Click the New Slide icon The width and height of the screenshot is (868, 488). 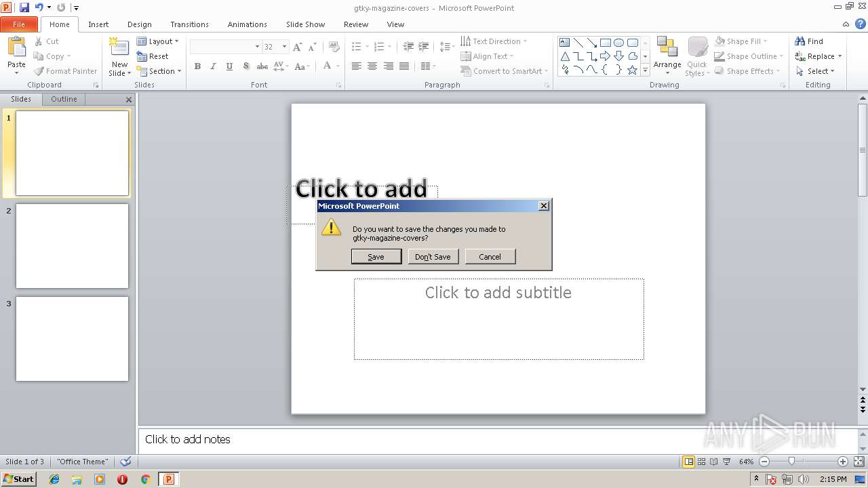click(119, 47)
